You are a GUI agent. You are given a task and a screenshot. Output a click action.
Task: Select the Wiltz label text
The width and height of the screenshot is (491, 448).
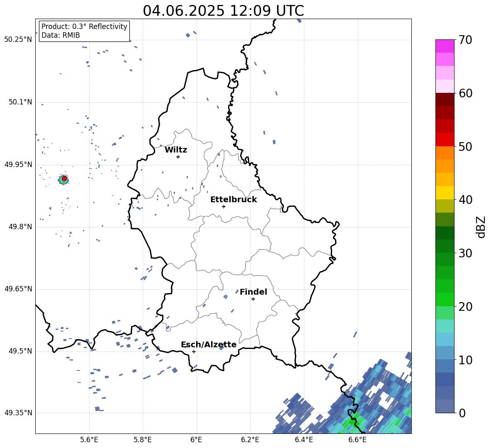(176, 150)
